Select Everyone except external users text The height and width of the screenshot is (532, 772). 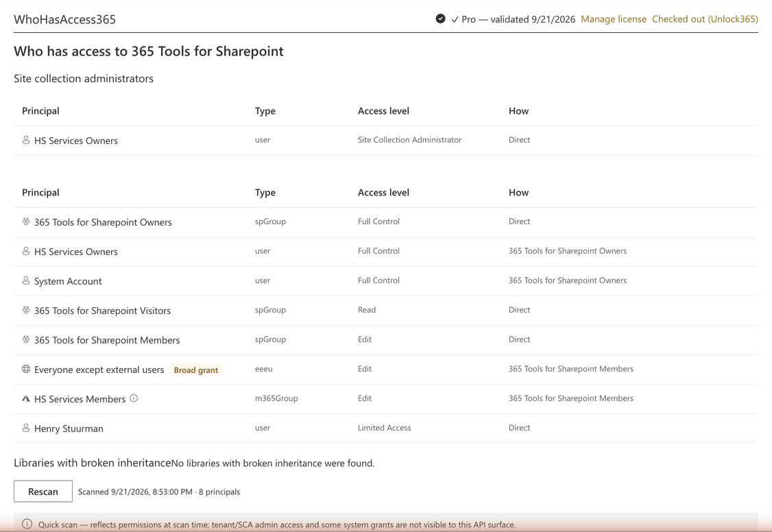click(x=99, y=370)
